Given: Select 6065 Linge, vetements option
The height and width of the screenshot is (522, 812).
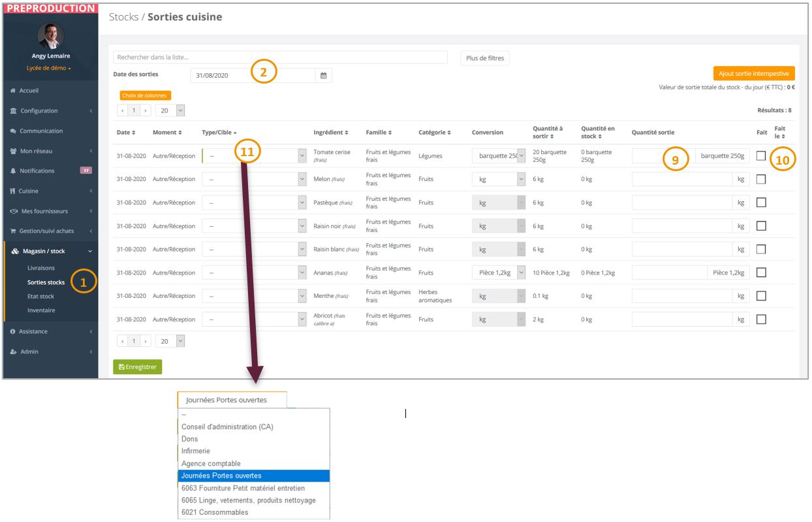Looking at the screenshot, I should click(254, 500).
